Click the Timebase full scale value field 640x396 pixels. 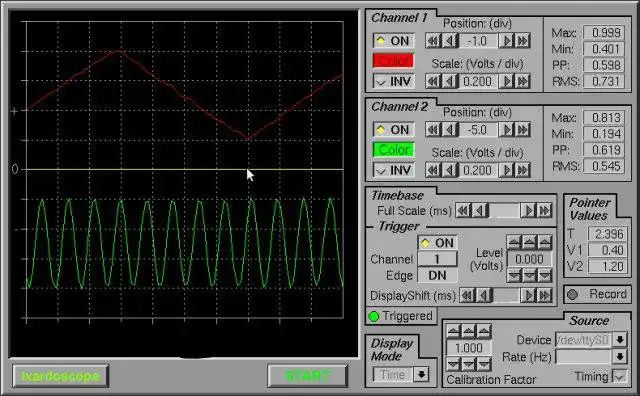point(504,210)
